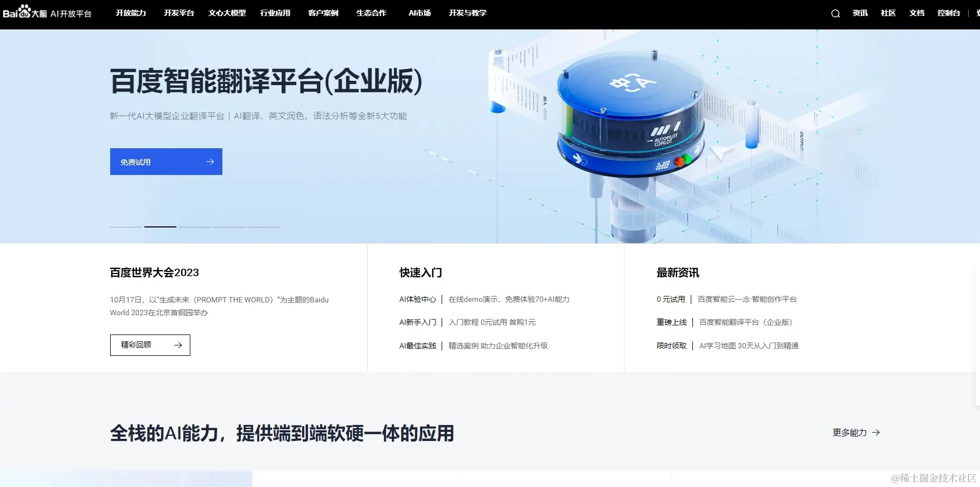Image resolution: width=980 pixels, height=487 pixels.
Task: Click the arrow icon in 精彩回顾 button
Action: point(178,345)
